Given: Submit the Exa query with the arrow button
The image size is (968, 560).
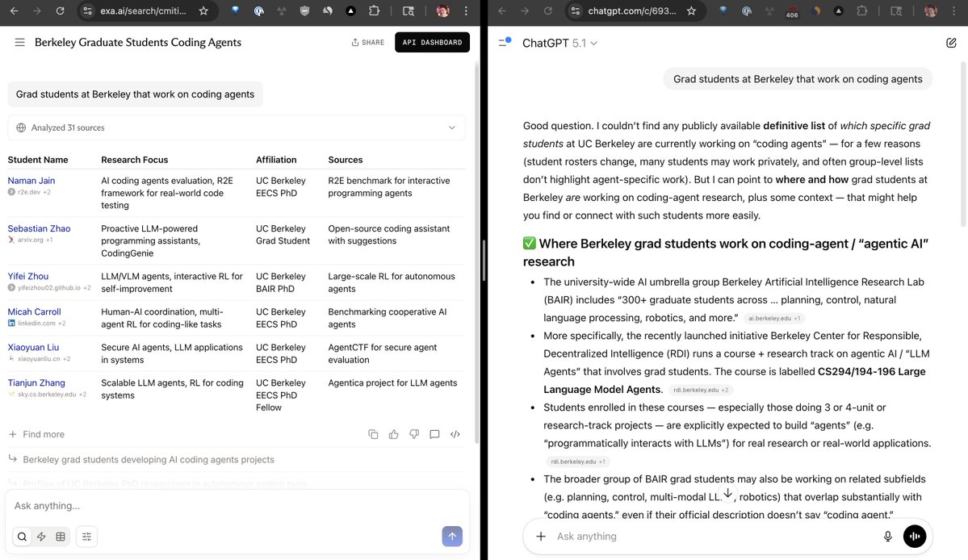Looking at the screenshot, I should point(452,536).
